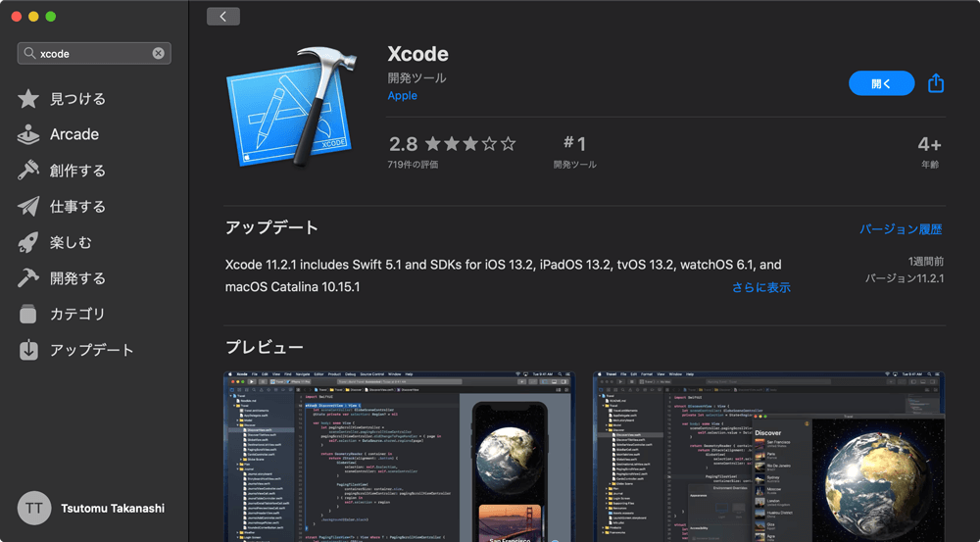
Task: Open the Arcade joystick section
Action: click(x=28, y=134)
